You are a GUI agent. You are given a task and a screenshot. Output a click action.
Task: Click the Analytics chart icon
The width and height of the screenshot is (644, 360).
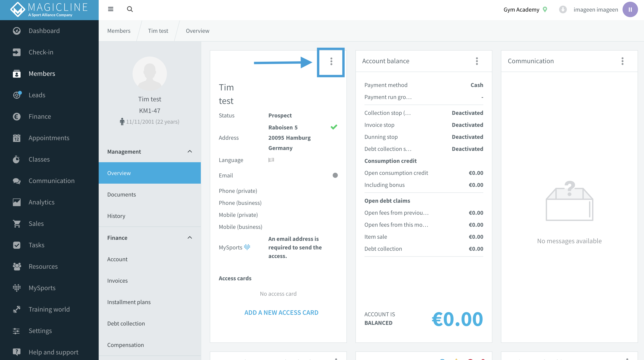point(17,202)
